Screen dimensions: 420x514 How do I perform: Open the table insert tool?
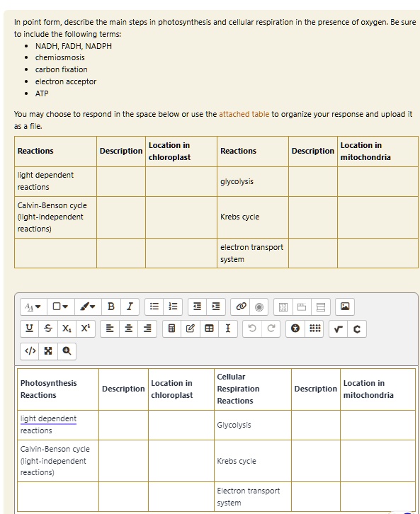click(209, 329)
